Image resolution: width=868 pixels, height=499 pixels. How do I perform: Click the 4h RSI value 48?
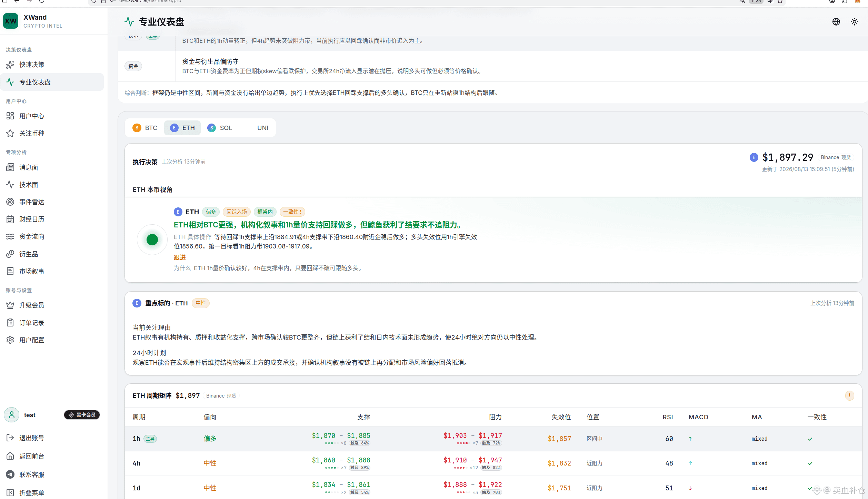coord(669,463)
